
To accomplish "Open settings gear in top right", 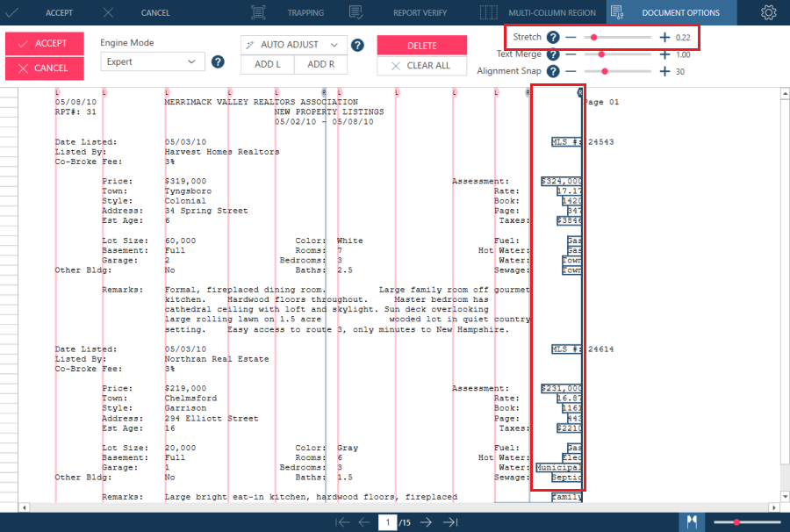I will pyautogui.click(x=768, y=12).
